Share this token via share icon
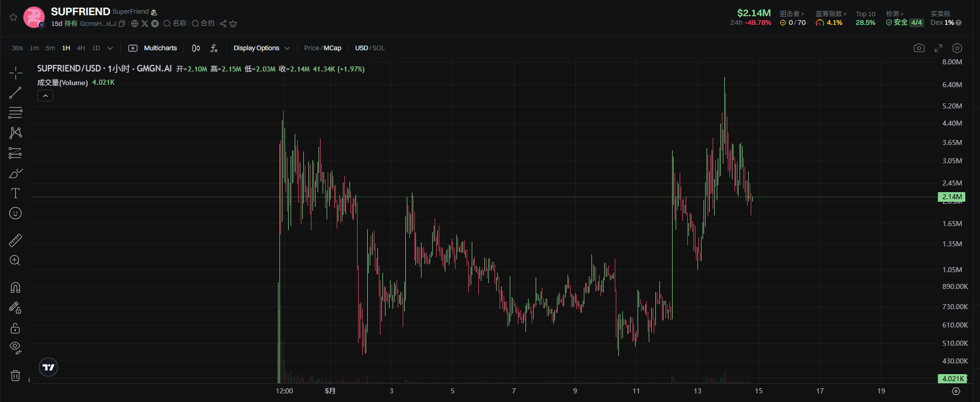This screenshot has height=402, width=980. [x=223, y=24]
